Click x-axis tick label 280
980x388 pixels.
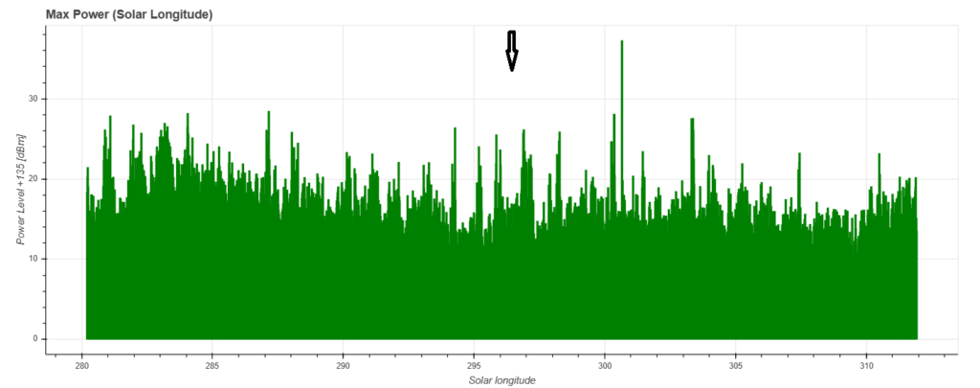point(81,365)
